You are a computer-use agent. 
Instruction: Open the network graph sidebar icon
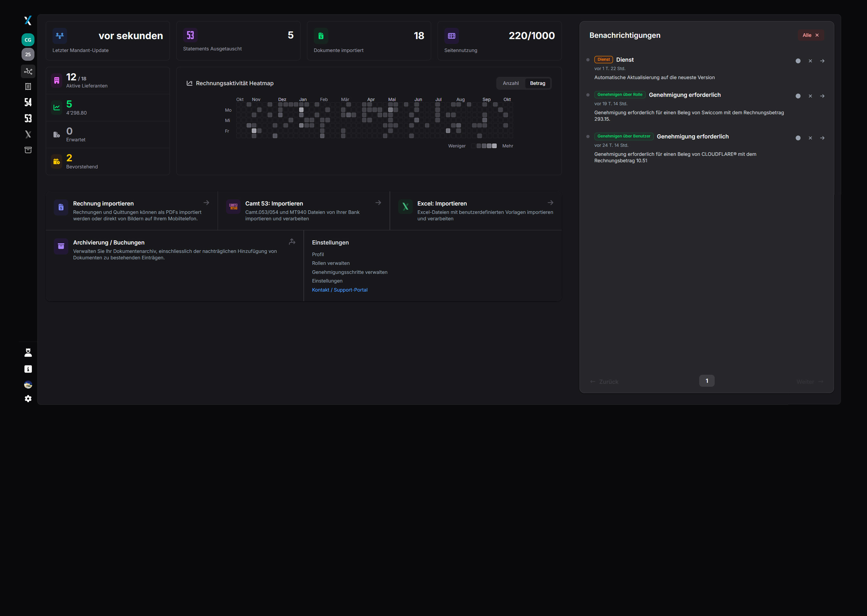tap(28, 71)
